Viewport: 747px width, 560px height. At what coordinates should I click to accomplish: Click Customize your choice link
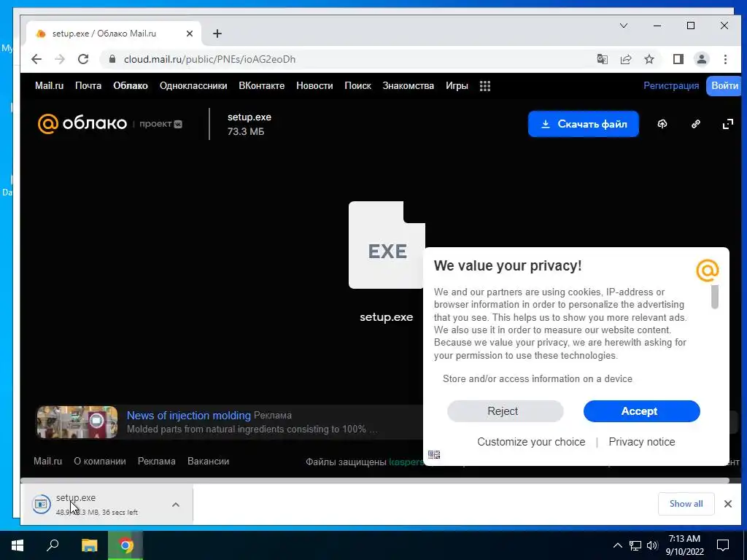(531, 442)
